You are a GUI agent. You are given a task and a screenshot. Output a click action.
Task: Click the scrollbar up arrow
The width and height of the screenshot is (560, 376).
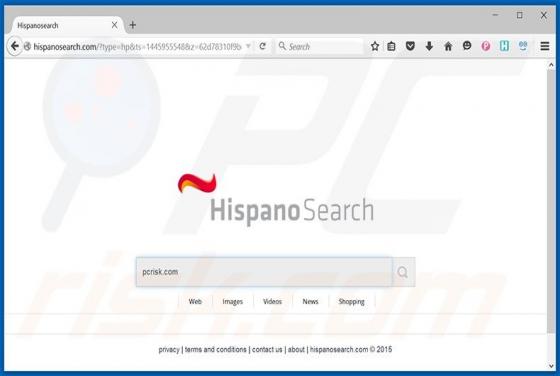click(551, 65)
